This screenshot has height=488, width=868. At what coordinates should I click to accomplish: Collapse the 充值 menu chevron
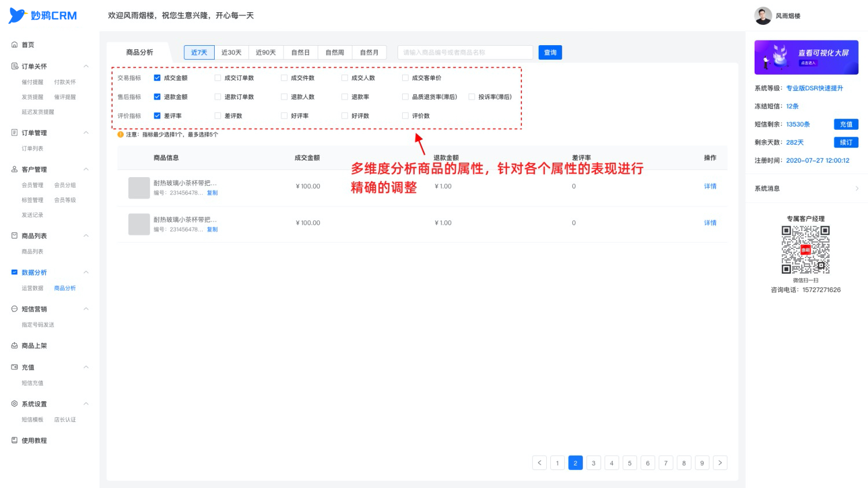point(86,367)
